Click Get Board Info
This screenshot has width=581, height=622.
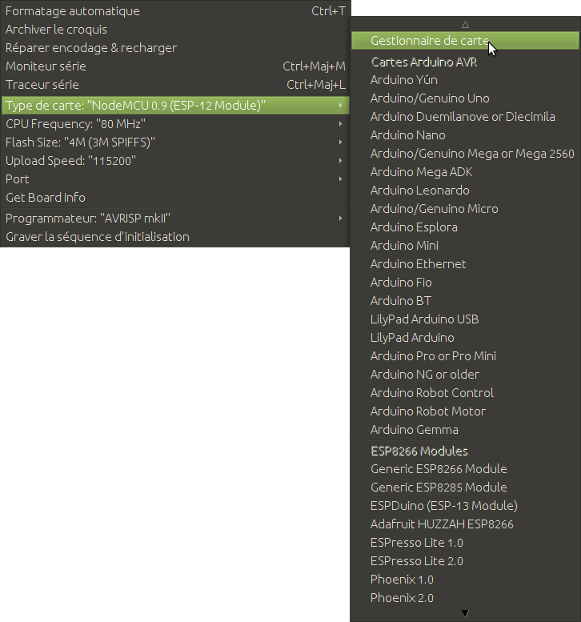click(x=175, y=197)
